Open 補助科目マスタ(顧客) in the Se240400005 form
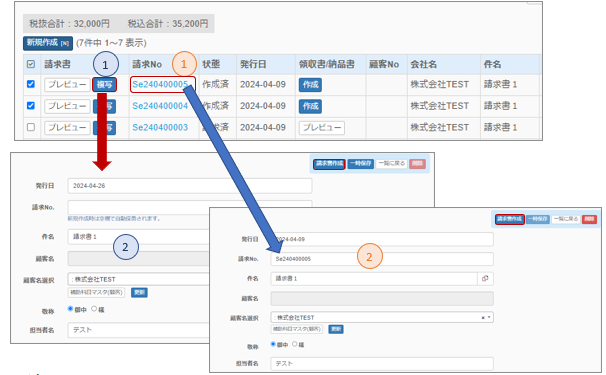The image size is (606, 375). tap(297, 329)
